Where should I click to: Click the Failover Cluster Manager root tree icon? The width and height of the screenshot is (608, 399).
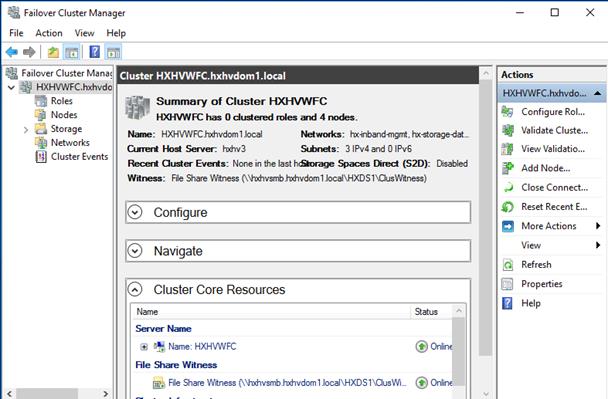[x=12, y=73]
